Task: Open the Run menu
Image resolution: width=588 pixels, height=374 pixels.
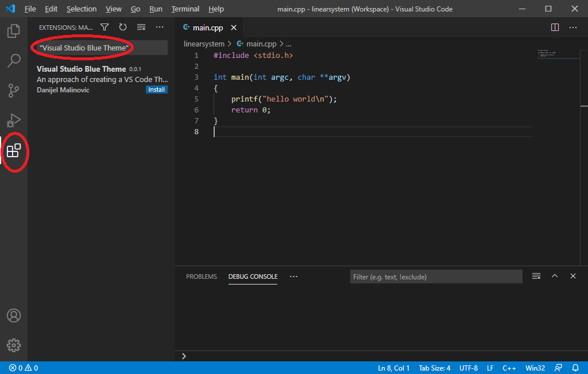Action: (156, 9)
